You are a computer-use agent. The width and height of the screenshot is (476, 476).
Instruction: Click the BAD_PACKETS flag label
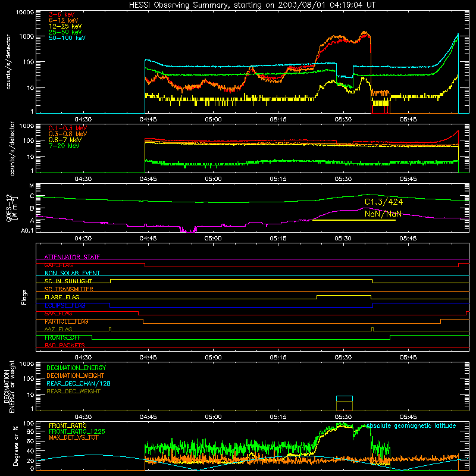65,345
